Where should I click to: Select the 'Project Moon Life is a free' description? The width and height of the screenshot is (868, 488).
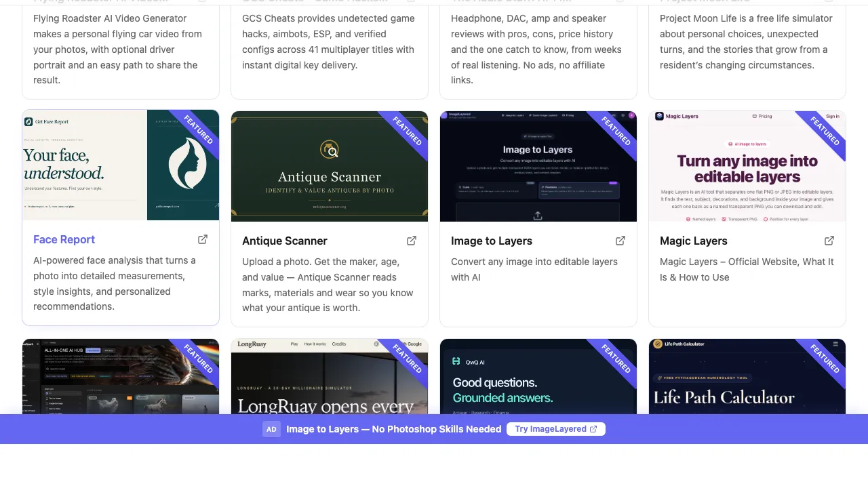(x=746, y=41)
